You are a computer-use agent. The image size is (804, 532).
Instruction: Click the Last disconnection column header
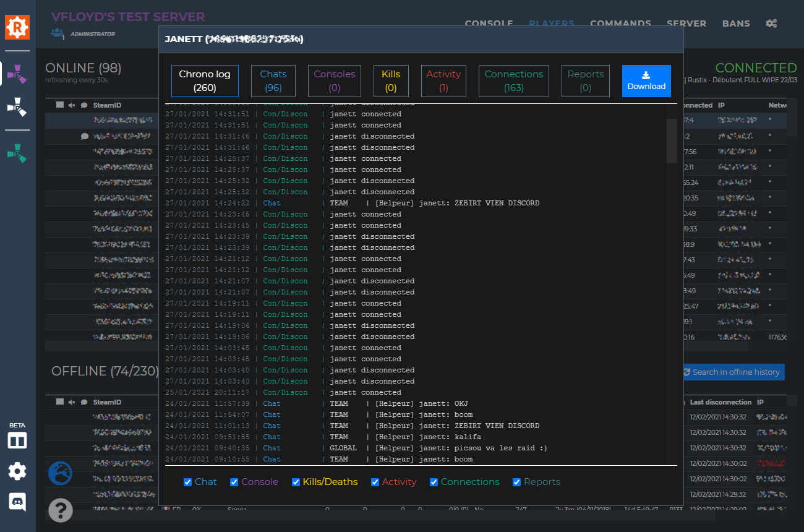(x=721, y=402)
